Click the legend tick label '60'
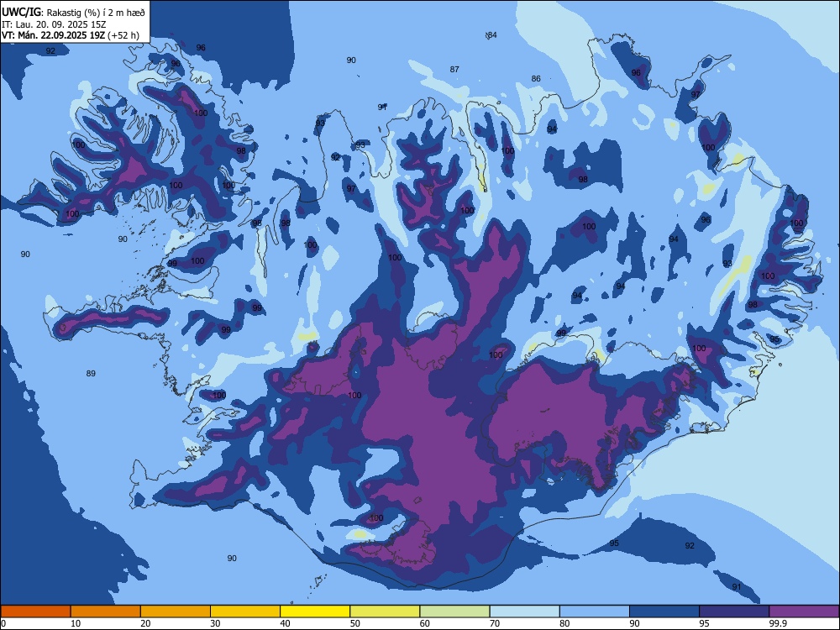 point(425,623)
